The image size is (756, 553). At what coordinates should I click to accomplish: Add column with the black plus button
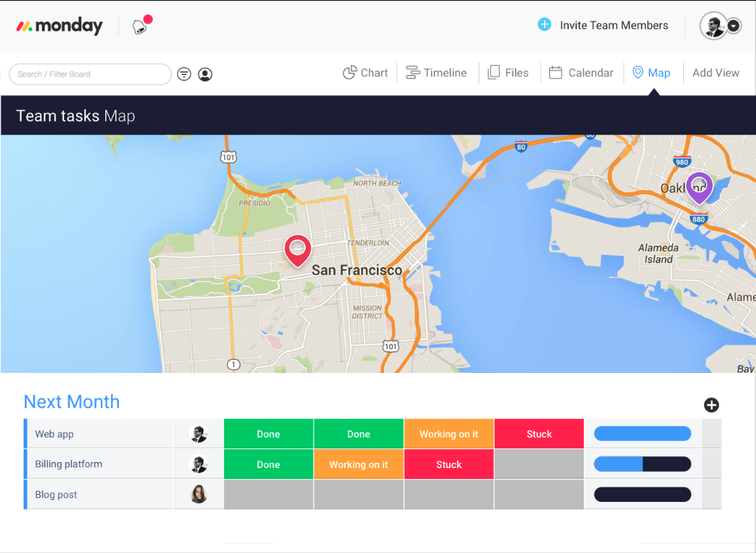711,405
